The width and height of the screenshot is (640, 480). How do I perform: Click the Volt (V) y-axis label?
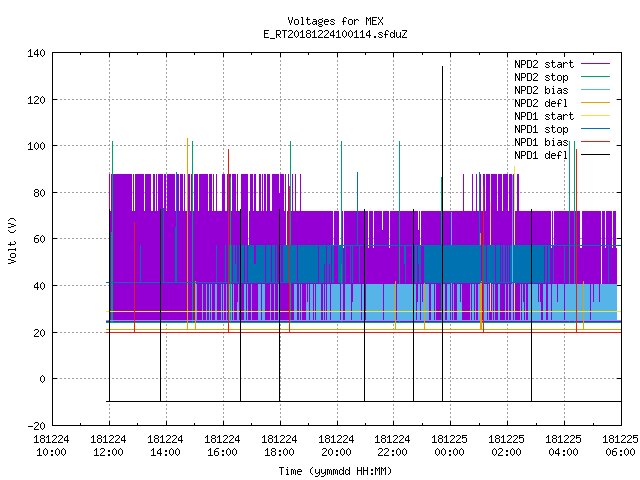click(x=12, y=240)
